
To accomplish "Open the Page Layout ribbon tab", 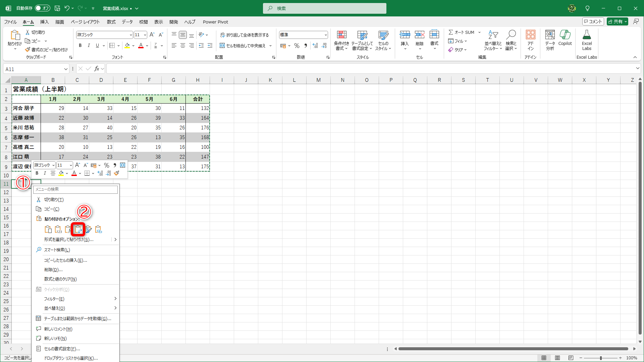I will pos(85,22).
